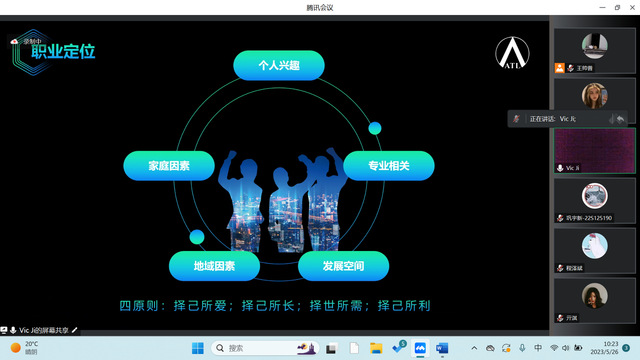Open the Tencent Meeting icon in the taskbar
The height and width of the screenshot is (360, 640).
coord(420,348)
